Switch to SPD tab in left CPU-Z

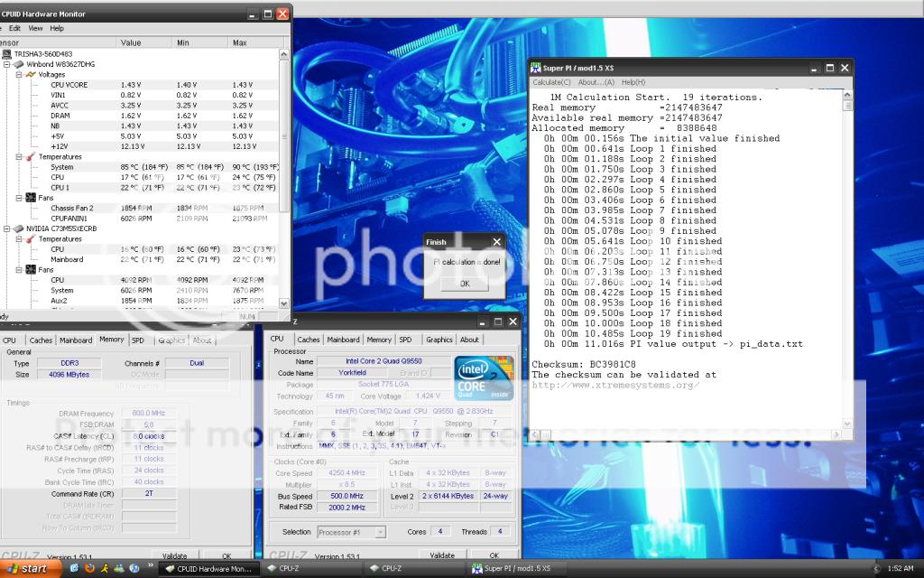[x=138, y=340]
